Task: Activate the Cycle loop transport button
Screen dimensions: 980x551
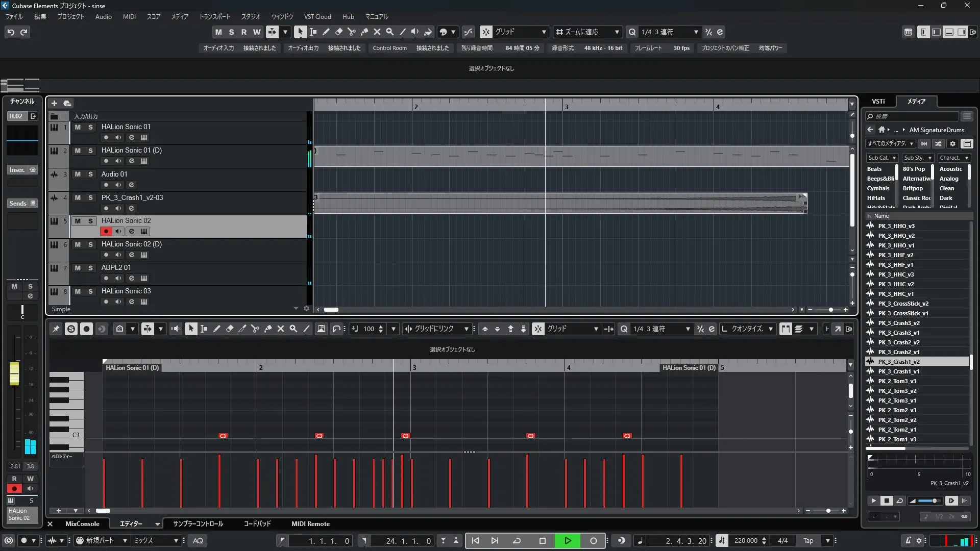Action: [x=517, y=541]
